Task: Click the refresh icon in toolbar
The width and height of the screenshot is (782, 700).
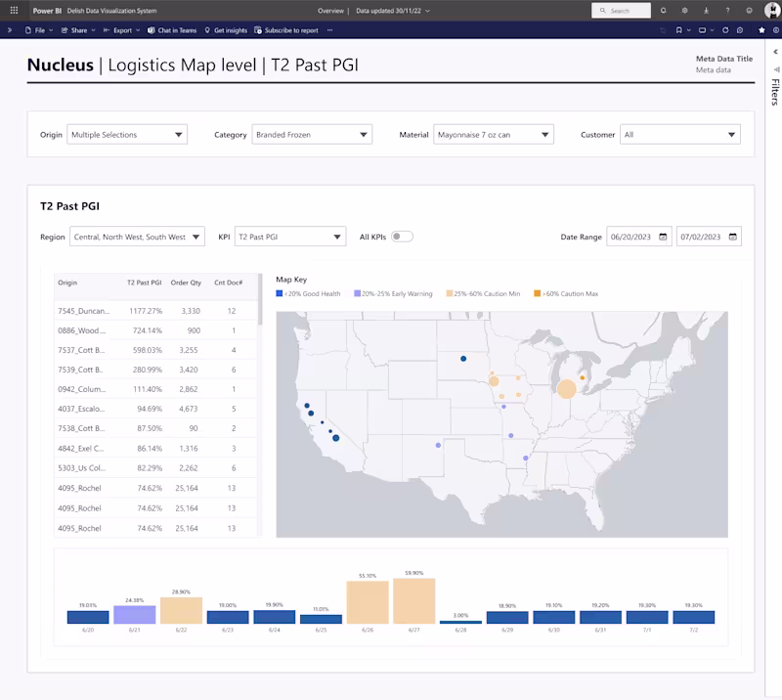Action: coord(725,30)
